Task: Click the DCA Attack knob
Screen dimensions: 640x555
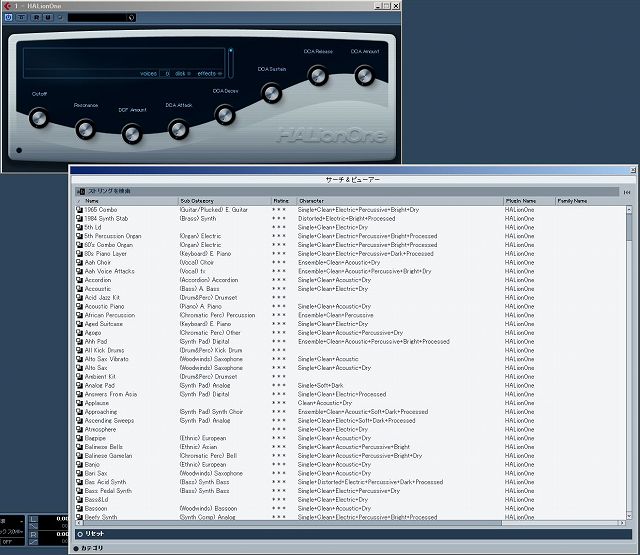Action: coord(178,129)
